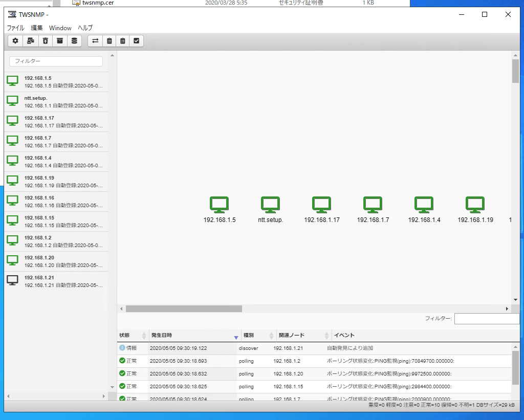Open settings with the gear toolbar icon
The image size is (524, 420).
pos(15,41)
